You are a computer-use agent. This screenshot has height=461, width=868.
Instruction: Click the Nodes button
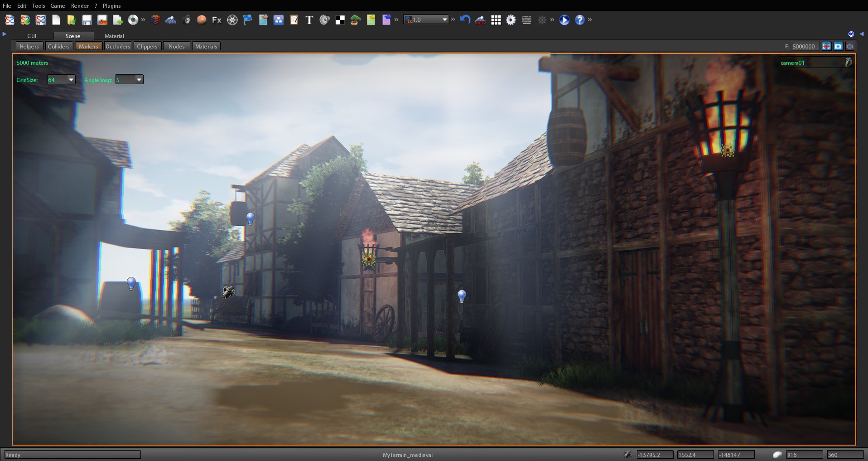pos(176,46)
